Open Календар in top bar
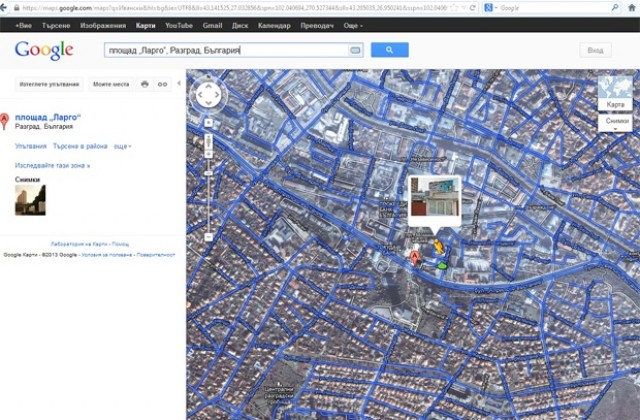 click(x=274, y=25)
